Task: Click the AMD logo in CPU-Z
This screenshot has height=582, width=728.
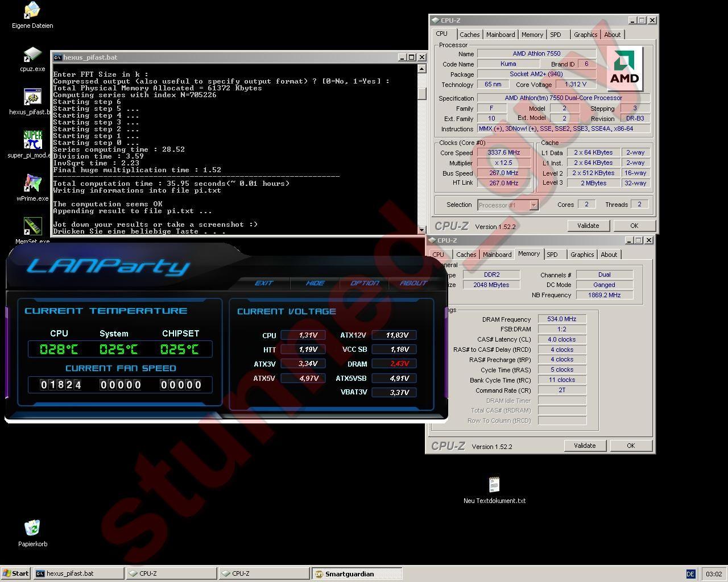Action: tap(624, 68)
